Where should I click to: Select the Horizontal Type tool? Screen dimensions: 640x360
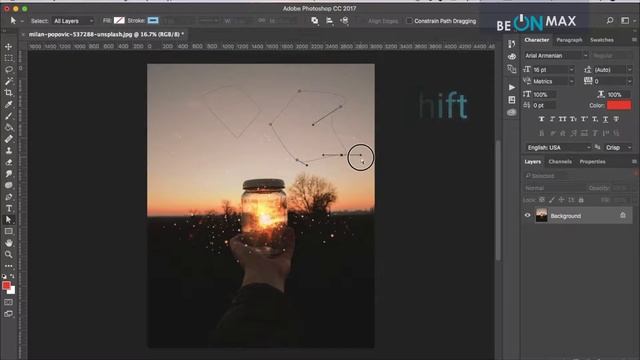tap(8, 208)
